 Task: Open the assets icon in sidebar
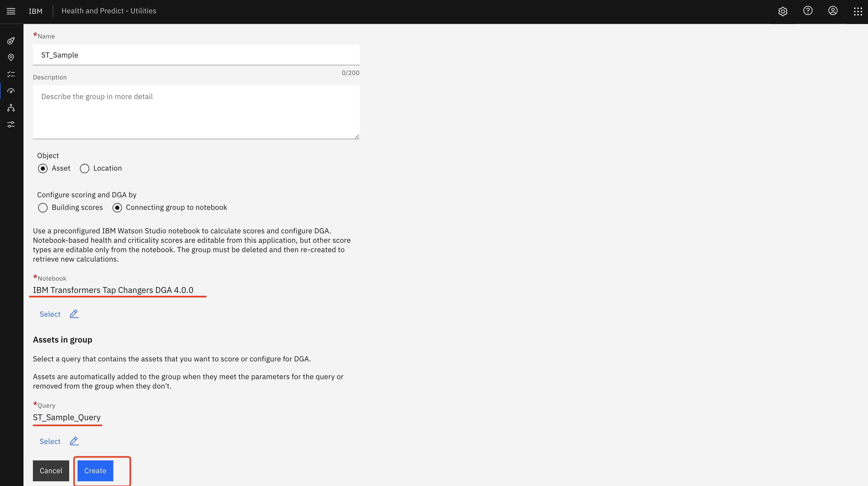[11, 41]
